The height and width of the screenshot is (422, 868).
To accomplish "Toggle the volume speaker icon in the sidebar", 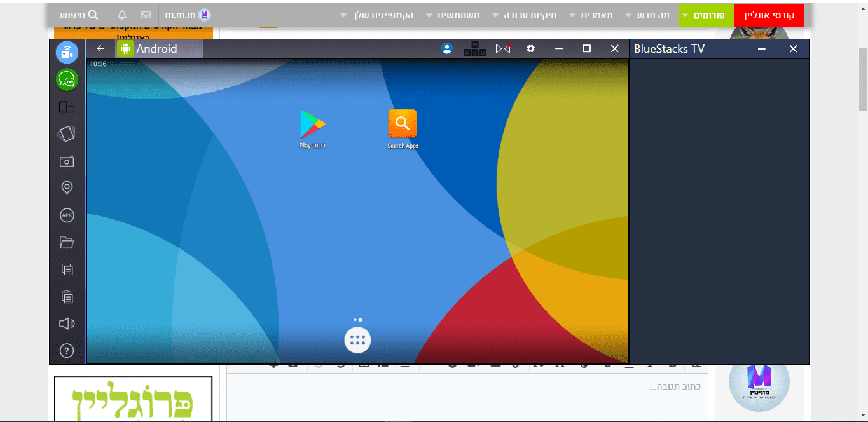I will pyautogui.click(x=67, y=323).
